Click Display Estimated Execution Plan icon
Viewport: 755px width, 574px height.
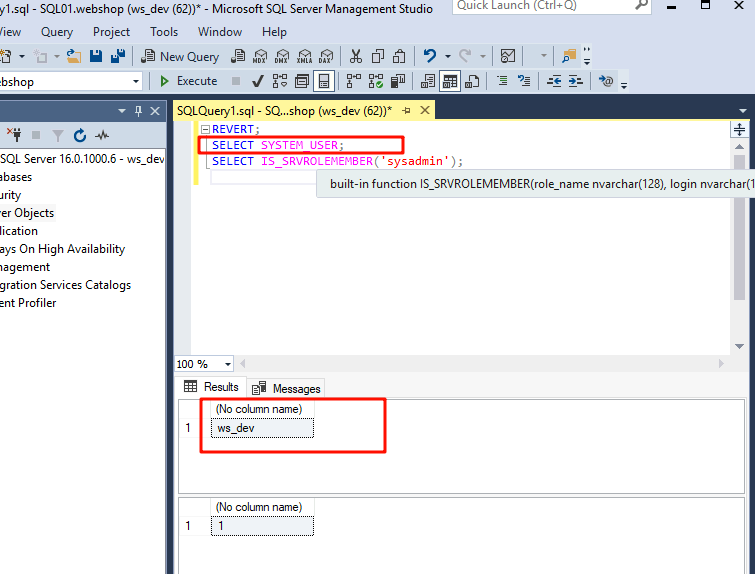pyautogui.click(x=280, y=81)
